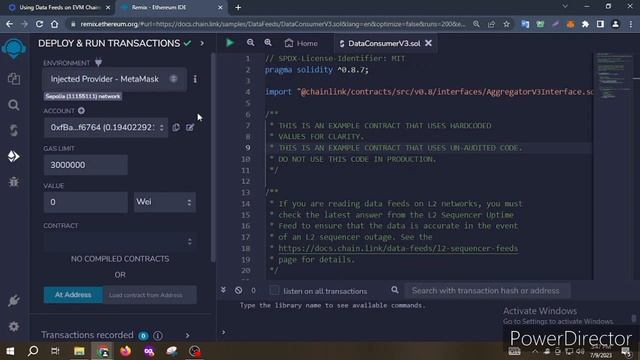The image size is (640, 360).
Task: Click the browser home button
Action: pyautogui.click(x=54, y=24)
